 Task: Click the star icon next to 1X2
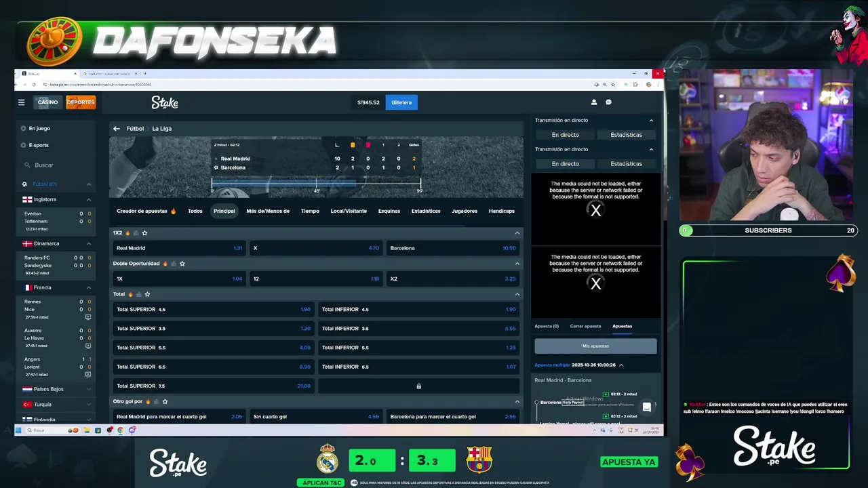coord(144,232)
